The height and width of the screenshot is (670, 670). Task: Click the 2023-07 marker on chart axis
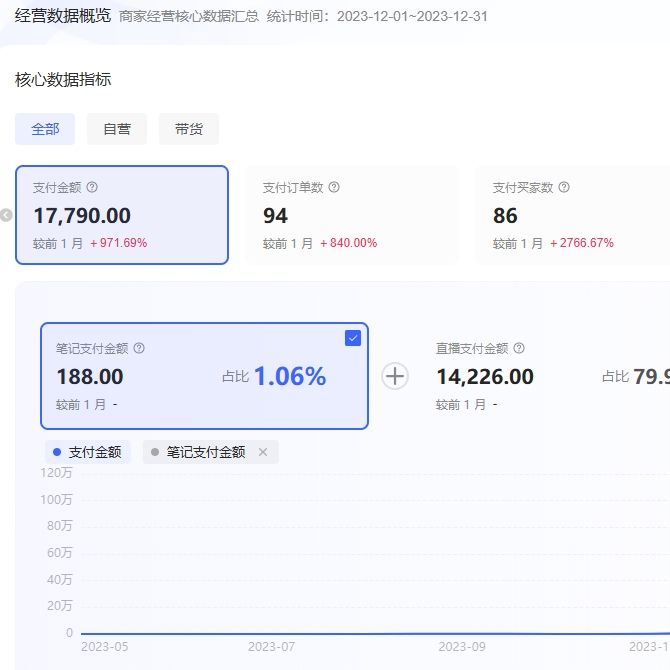click(271, 646)
